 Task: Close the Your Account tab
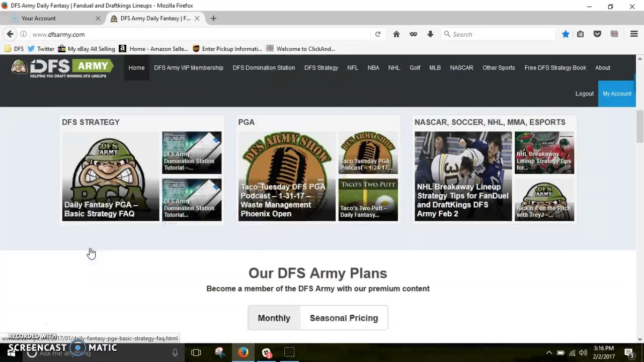point(98,18)
